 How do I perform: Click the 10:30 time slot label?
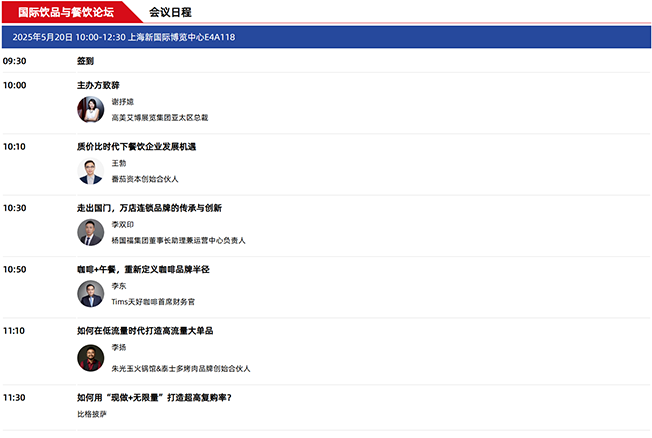coord(15,208)
